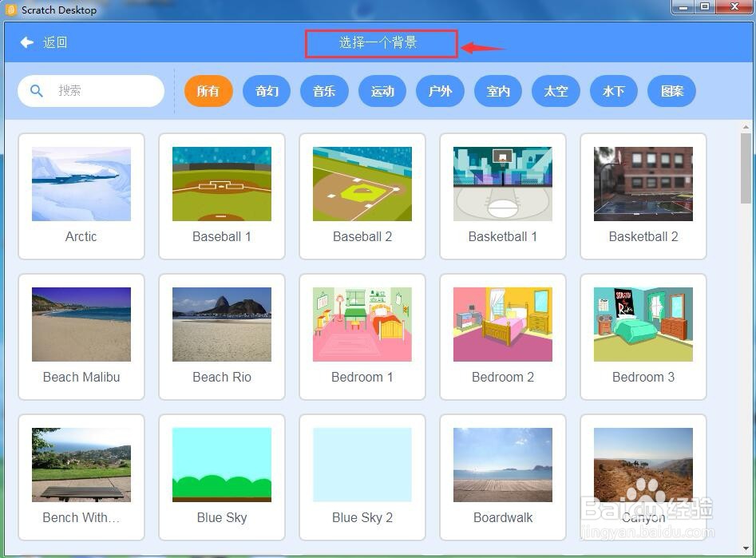Image resolution: width=756 pixels, height=558 pixels.
Task: Select the 所有 (all) category filter
Action: [x=208, y=91]
